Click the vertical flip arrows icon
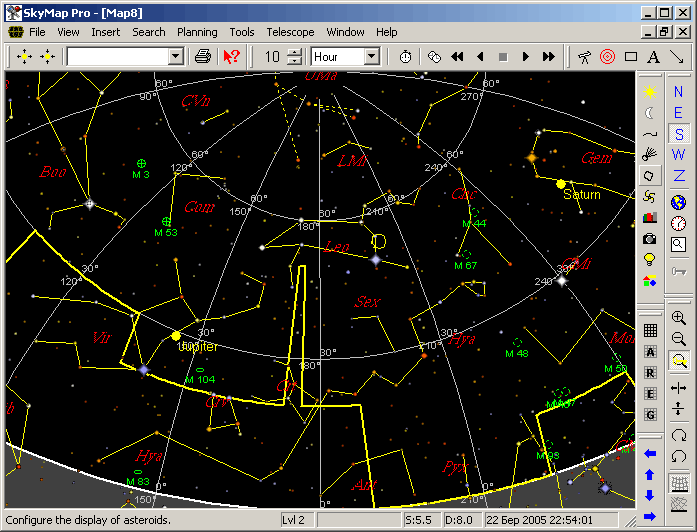The image size is (697, 532). 678,408
